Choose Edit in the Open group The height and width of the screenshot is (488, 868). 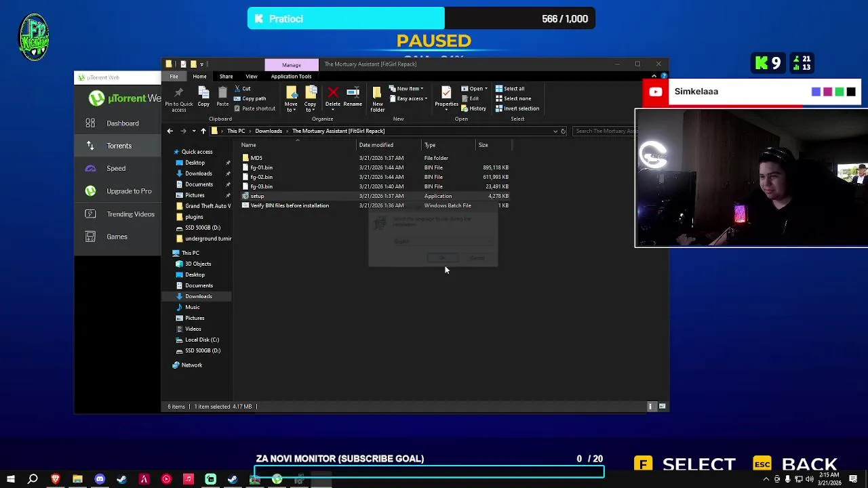click(x=470, y=98)
